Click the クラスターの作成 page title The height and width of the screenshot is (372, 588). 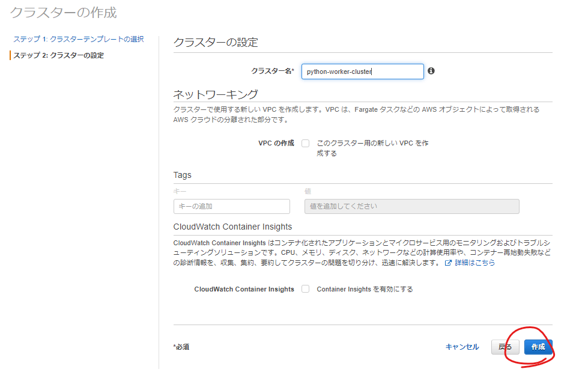click(64, 13)
